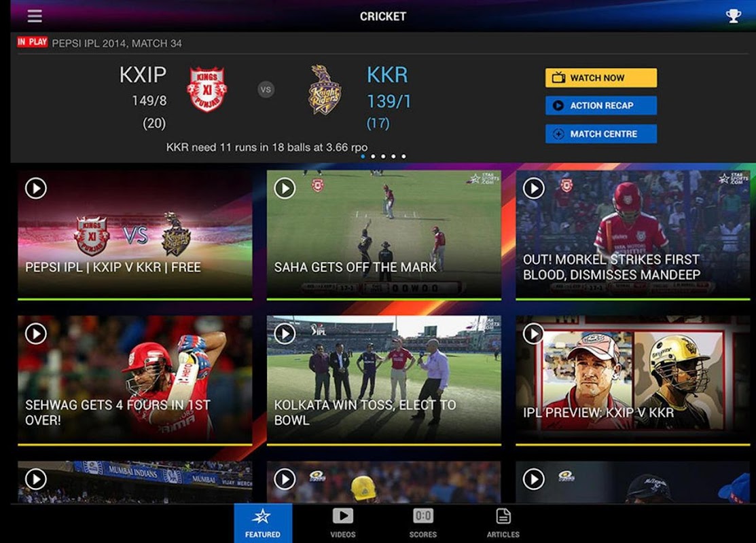Click the KXIP team name
Viewport: 756px width, 543px height.
pos(143,75)
